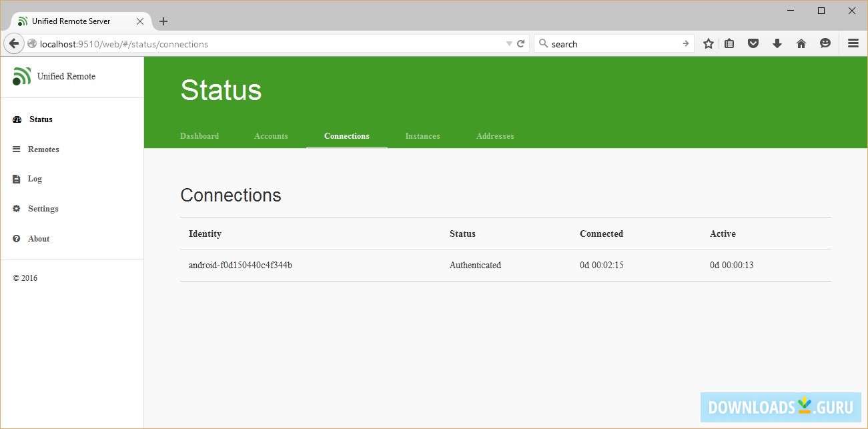Click the search go arrow icon

tap(686, 43)
